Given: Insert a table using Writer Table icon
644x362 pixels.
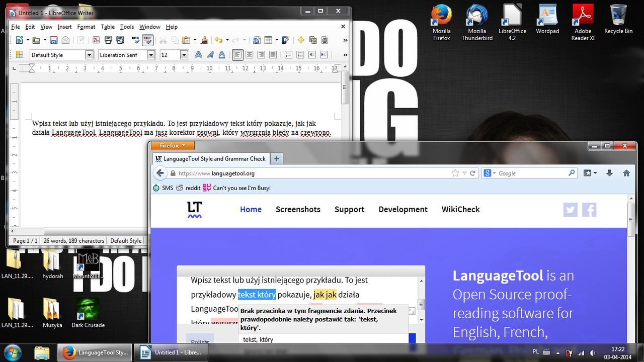Looking at the screenshot, I should (x=268, y=40).
